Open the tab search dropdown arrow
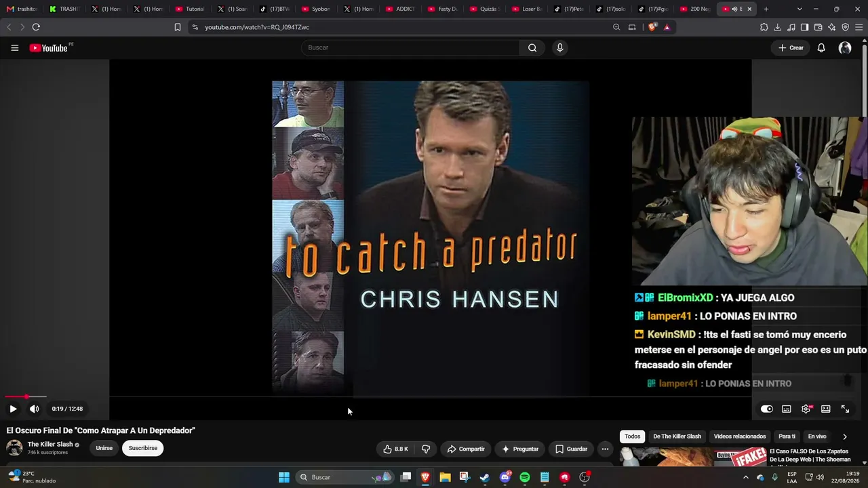Image resolution: width=868 pixels, height=488 pixels. tap(800, 9)
